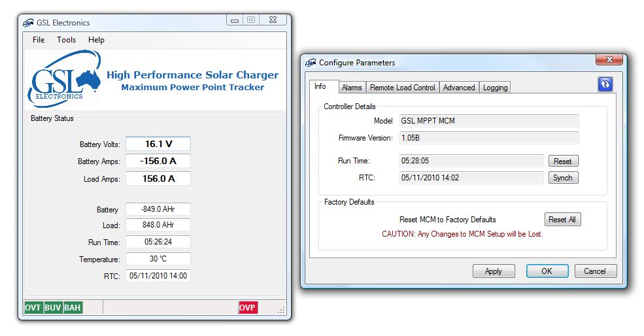Image resolution: width=644 pixels, height=336 pixels.
Task: Click the OVT status indicator
Action: coord(33,307)
